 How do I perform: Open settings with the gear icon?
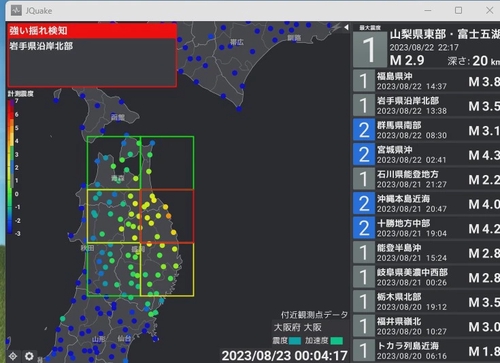pyautogui.click(x=29, y=356)
